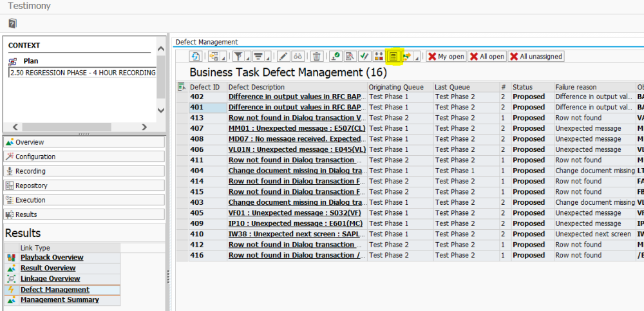
Task: Click the Sort/Subtotal layout icon
Action: point(258,56)
